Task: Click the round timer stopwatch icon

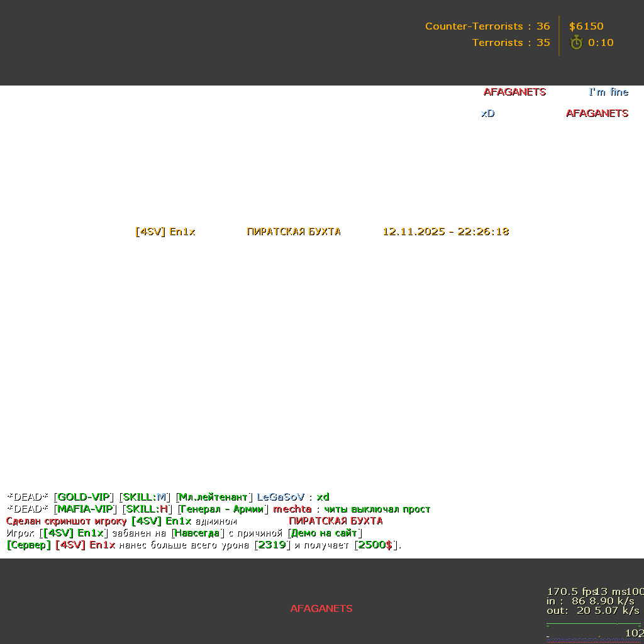Action: [576, 43]
